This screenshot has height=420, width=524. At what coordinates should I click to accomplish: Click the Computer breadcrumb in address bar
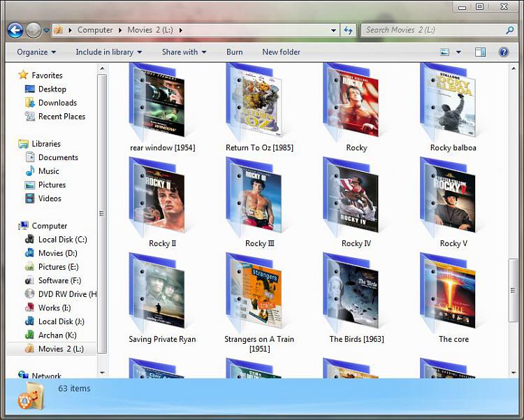95,30
